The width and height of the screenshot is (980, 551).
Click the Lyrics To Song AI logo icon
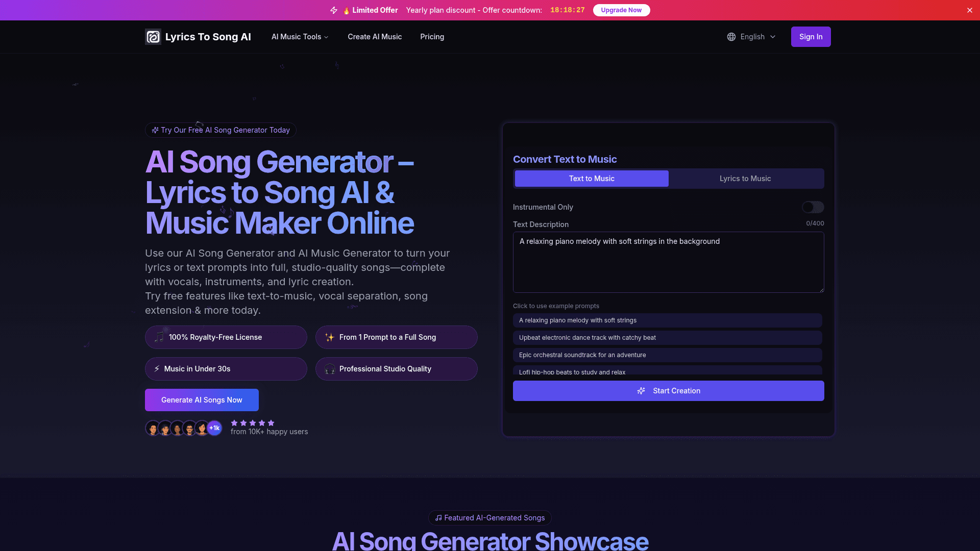tap(153, 37)
